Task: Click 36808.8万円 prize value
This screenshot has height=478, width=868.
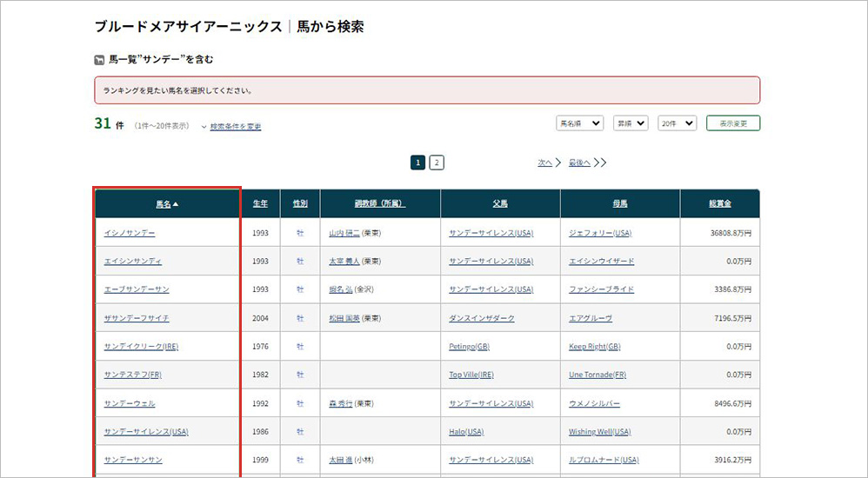Action: coord(731,233)
